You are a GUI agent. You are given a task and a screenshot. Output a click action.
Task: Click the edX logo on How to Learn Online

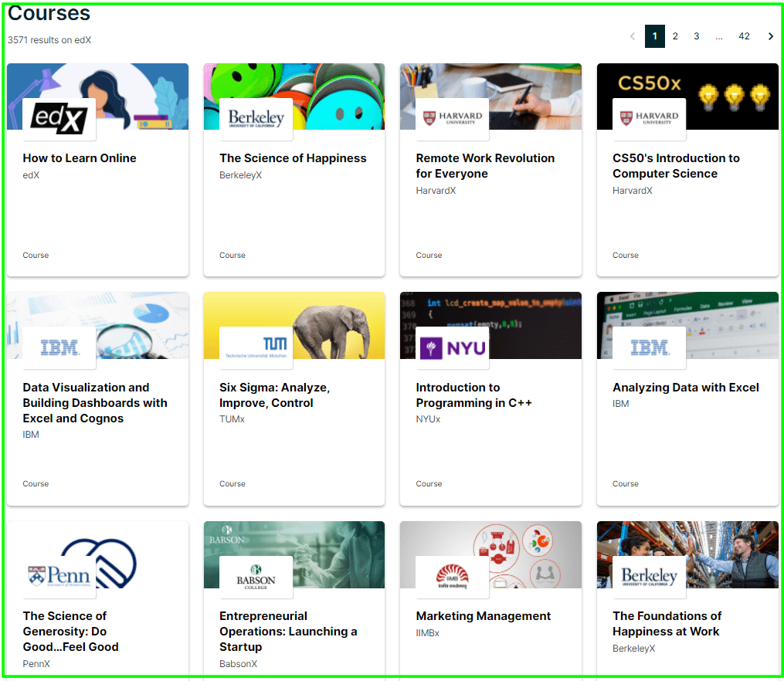click(x=59, y=119)
